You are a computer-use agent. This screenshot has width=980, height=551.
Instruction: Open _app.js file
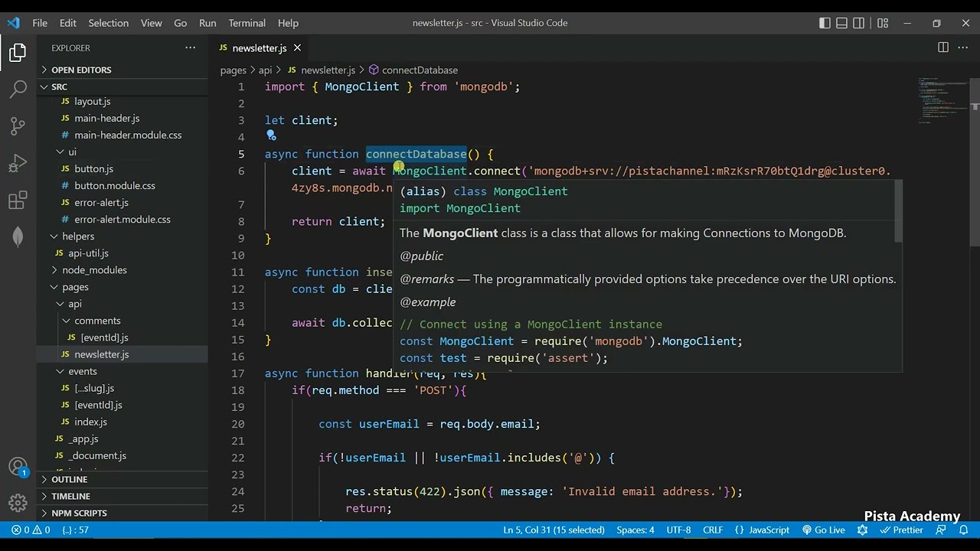pos(122,439)
